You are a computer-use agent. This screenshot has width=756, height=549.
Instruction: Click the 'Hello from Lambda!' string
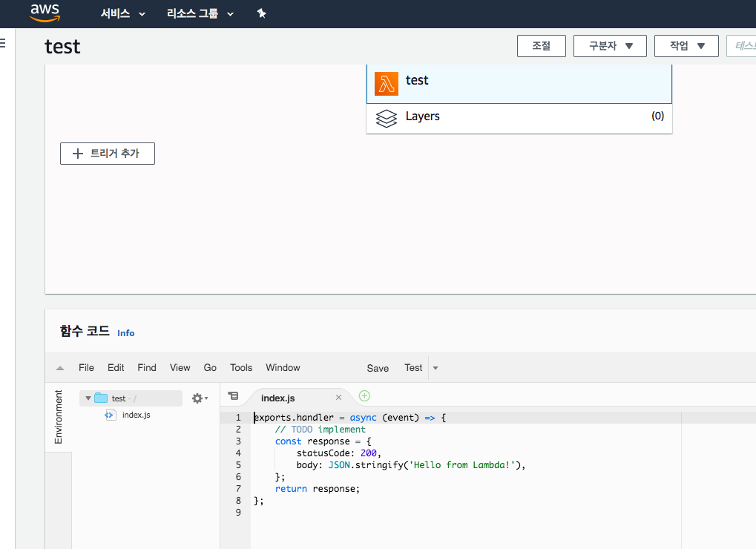click(462, 465)
